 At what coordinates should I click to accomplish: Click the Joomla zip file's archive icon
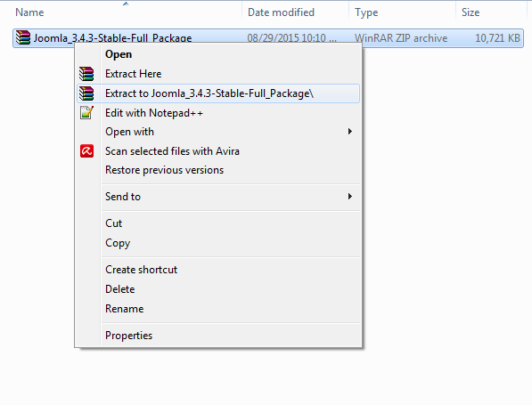[x=23, y=37]
